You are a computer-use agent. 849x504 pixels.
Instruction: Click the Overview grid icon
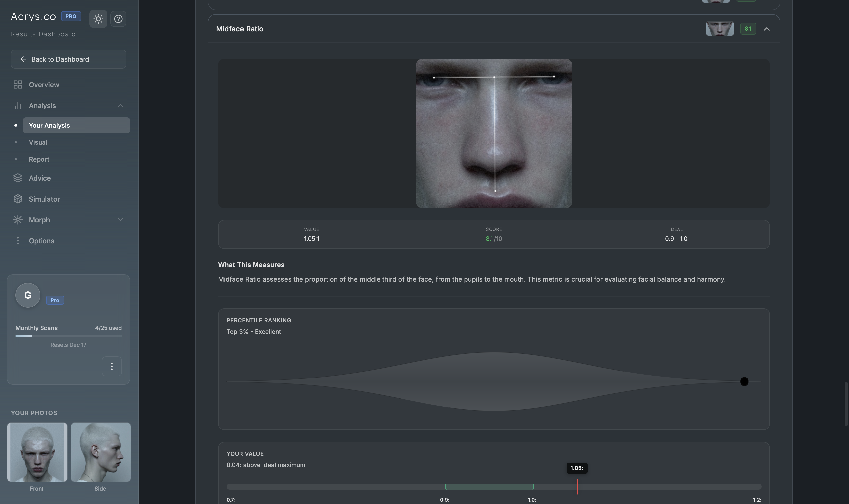pyautogui.click(x=18, y=84)
